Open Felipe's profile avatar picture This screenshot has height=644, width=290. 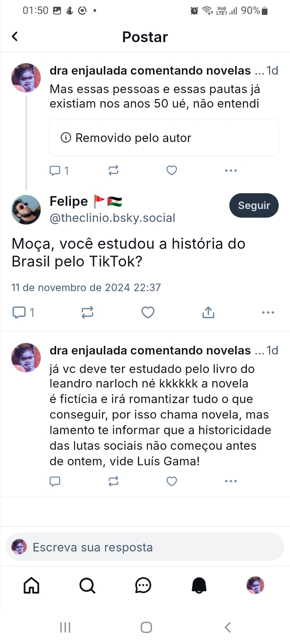(x=26, y=210)
